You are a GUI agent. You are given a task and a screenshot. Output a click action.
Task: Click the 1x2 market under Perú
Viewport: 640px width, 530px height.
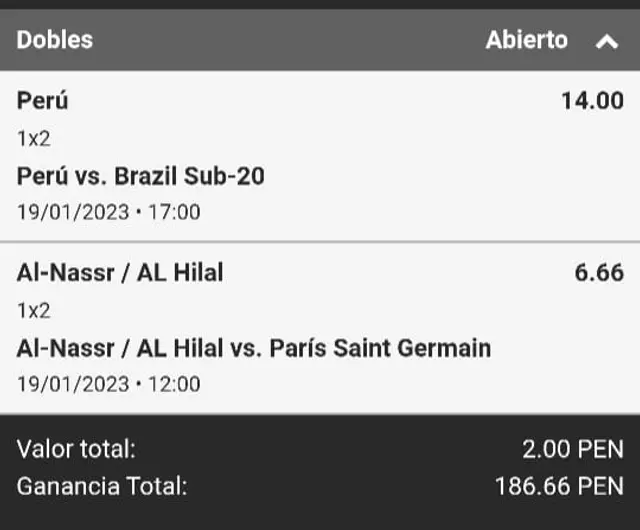pos(34,139)
